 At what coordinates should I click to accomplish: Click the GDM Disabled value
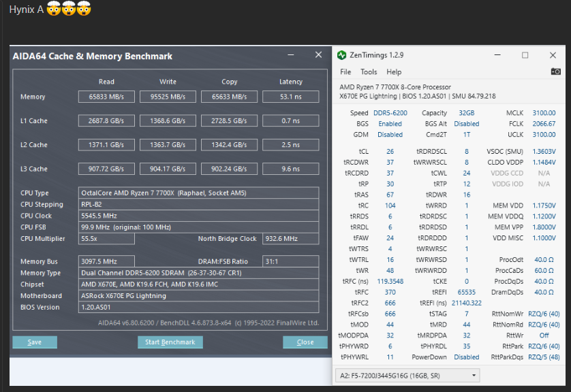[x=390, y=135]
